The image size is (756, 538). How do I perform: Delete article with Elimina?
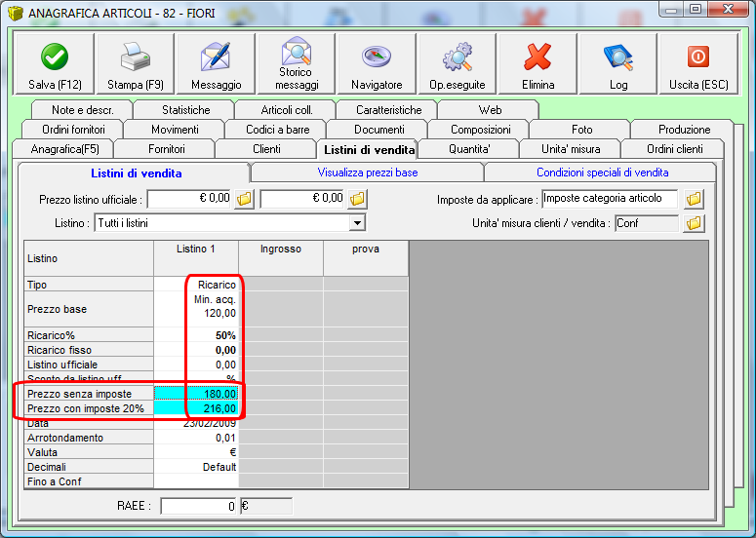point(537,63)
